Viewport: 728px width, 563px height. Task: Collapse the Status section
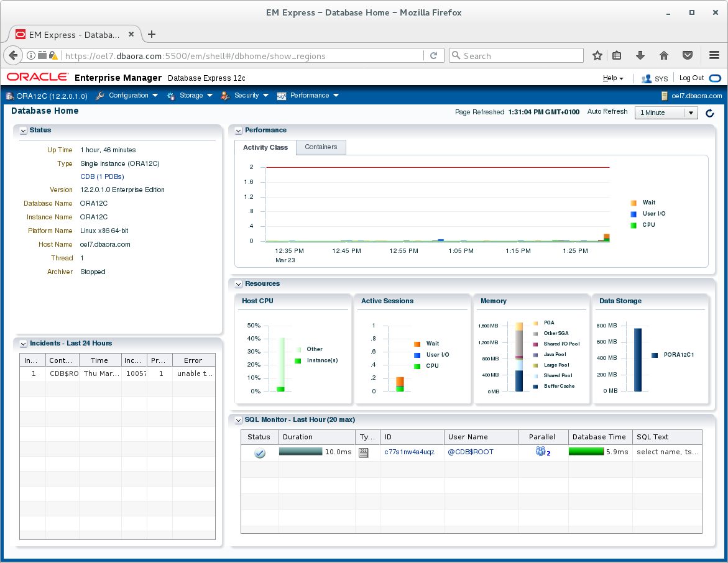pos(23,131)
